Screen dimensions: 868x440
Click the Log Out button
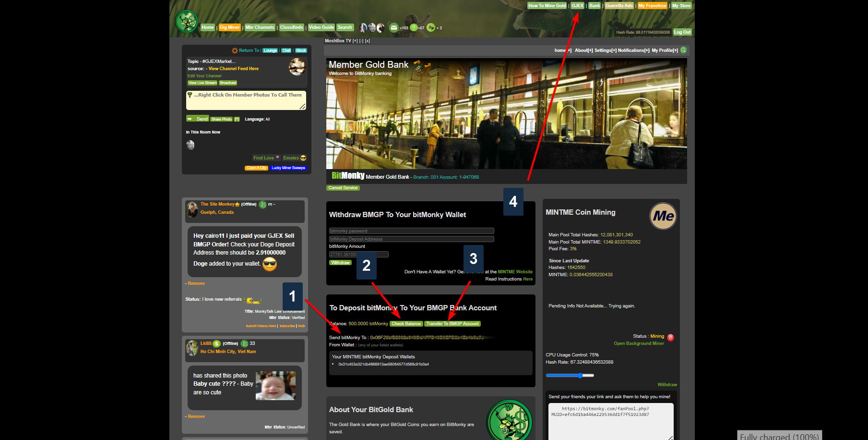pyautogui.click(x=682, y=32)
